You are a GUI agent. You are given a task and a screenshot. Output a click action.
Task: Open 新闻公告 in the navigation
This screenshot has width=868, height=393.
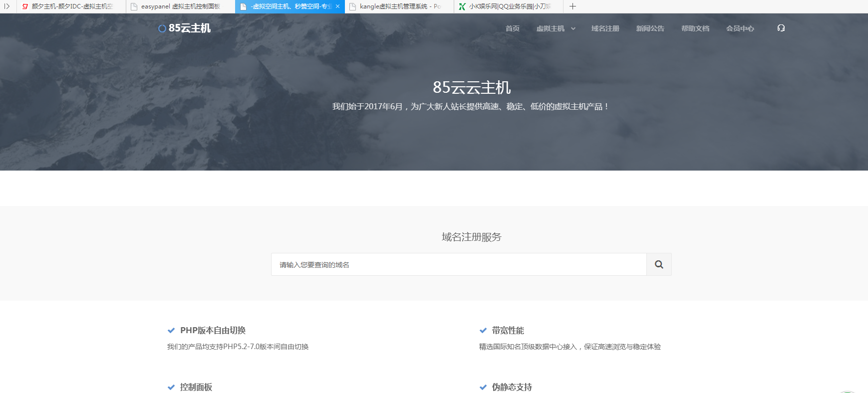coord(650,28)
